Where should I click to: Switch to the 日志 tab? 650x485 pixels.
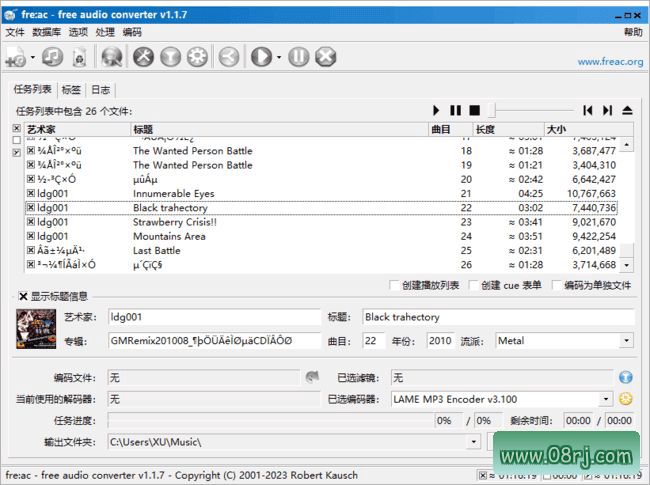pos(100,89)
